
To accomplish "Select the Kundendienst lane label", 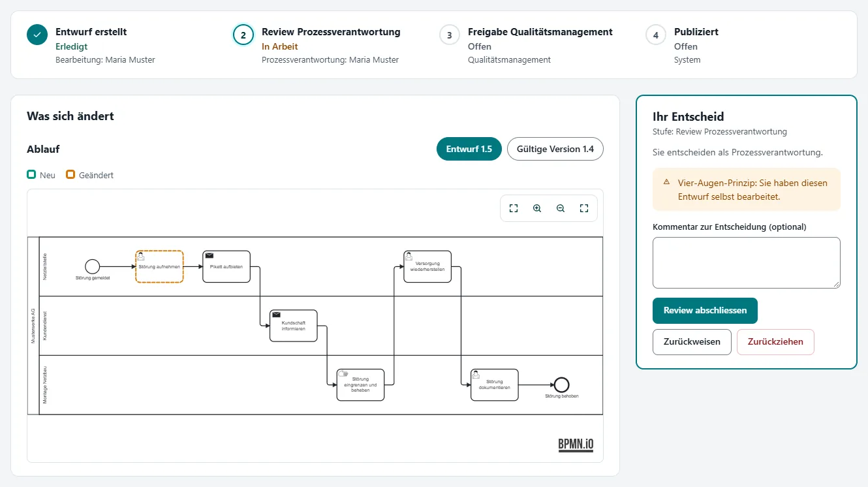I will pyautogui.click(x=45, y=326).
